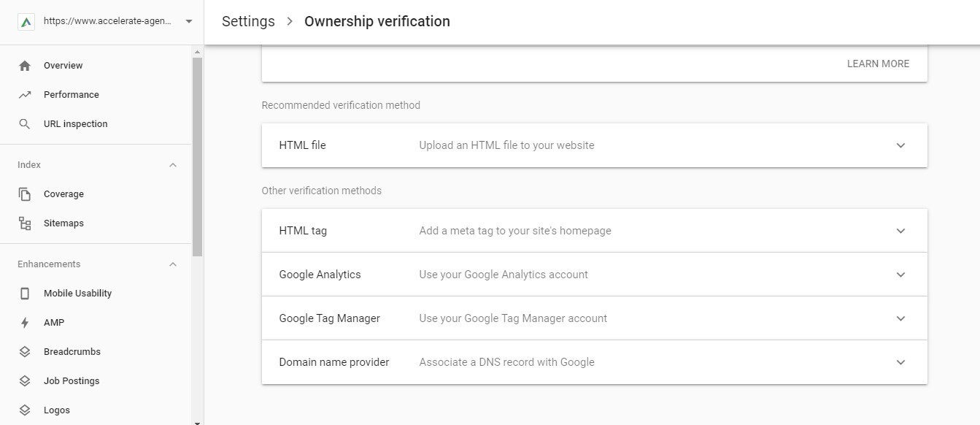Go back to Settings via breadcrumb

pyautogui.click(x=248, y=22)
